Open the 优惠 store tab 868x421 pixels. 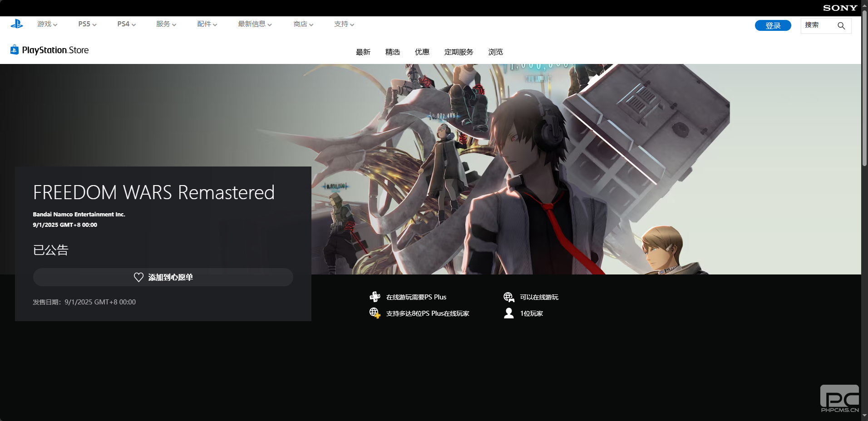[x=422, y=52]
